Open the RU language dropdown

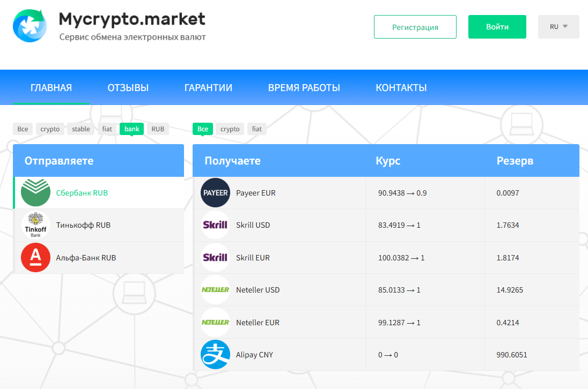tap(558, 27)
